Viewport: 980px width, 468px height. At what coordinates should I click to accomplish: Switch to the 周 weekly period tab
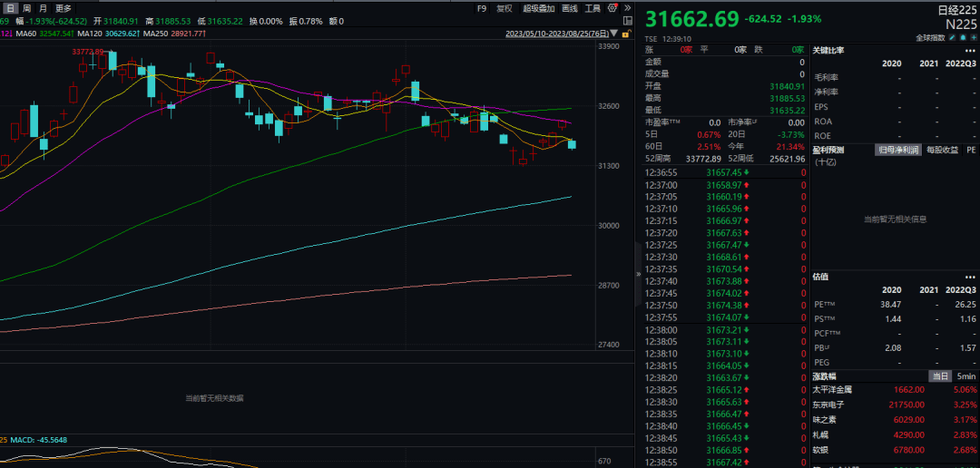tap(27, 8)
